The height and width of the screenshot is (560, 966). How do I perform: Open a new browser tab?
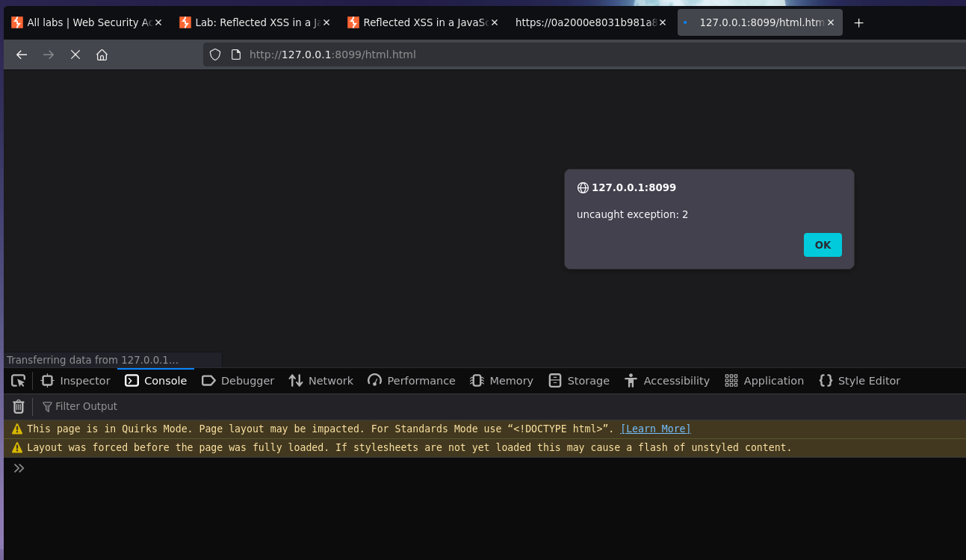pos(858,22)
